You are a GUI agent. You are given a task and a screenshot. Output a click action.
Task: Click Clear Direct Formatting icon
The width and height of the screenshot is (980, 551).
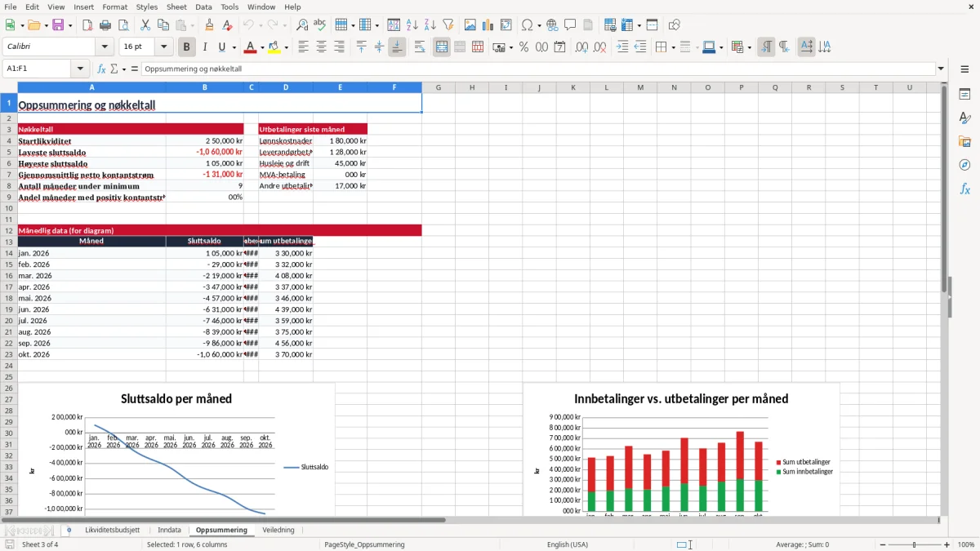coord(228,25)
